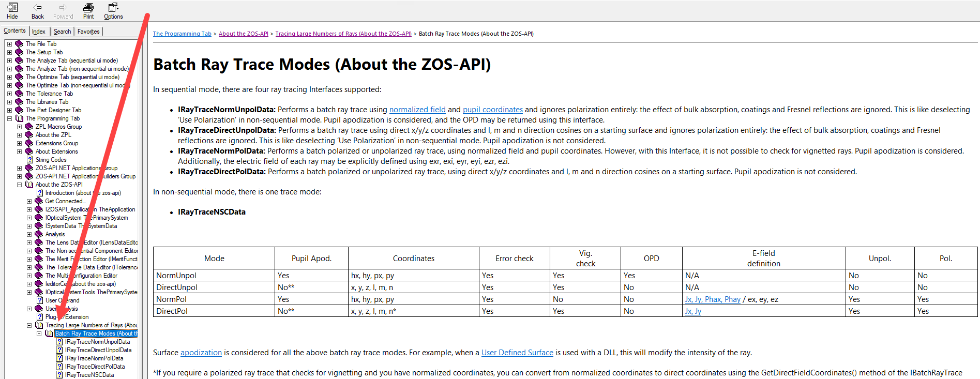Switch to the Contents tab
The height and width of the screenshot is (379, 980).
14,31
